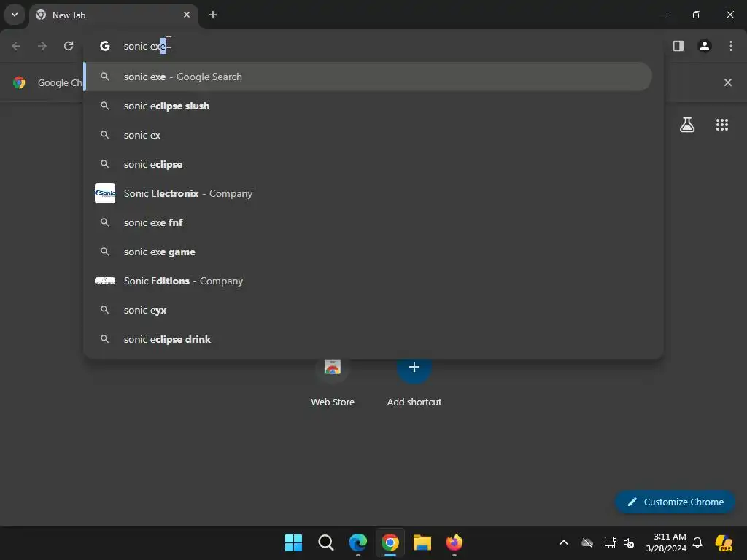Image resolution: width=747 pixels, height=560 pixels.
Task: Open the Web Store shortcut
Action: (333, 381)
